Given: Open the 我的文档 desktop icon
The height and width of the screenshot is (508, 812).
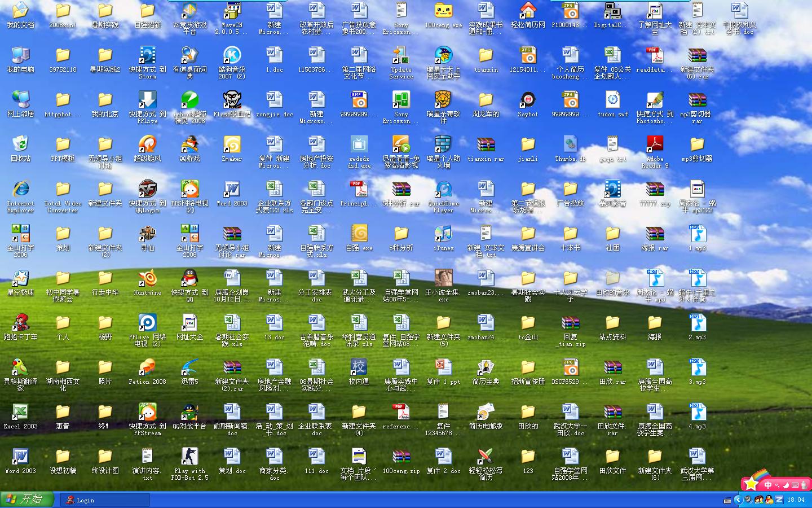Looking at the screenshot, I should [x=20, y=15].
